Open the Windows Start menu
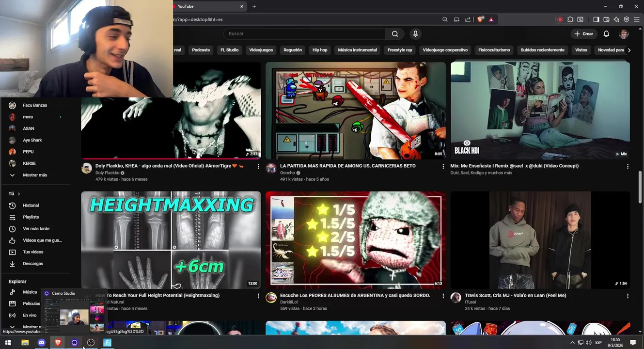This screenshot has width=644, height=349. pos(8,343)
